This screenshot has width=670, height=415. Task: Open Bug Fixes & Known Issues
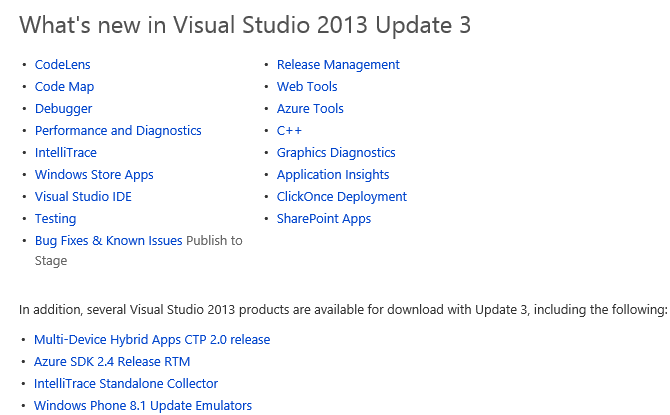point(108,241)
